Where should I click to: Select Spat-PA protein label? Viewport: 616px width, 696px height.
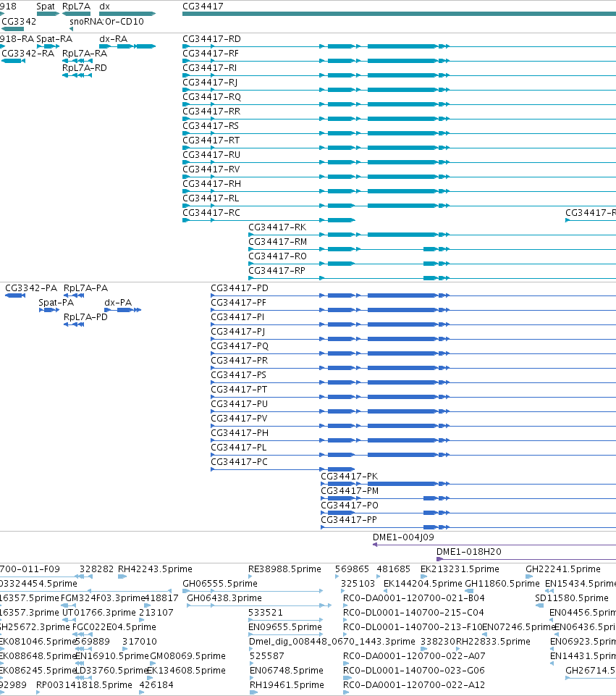pyautogui.click(x=56, y=303)
